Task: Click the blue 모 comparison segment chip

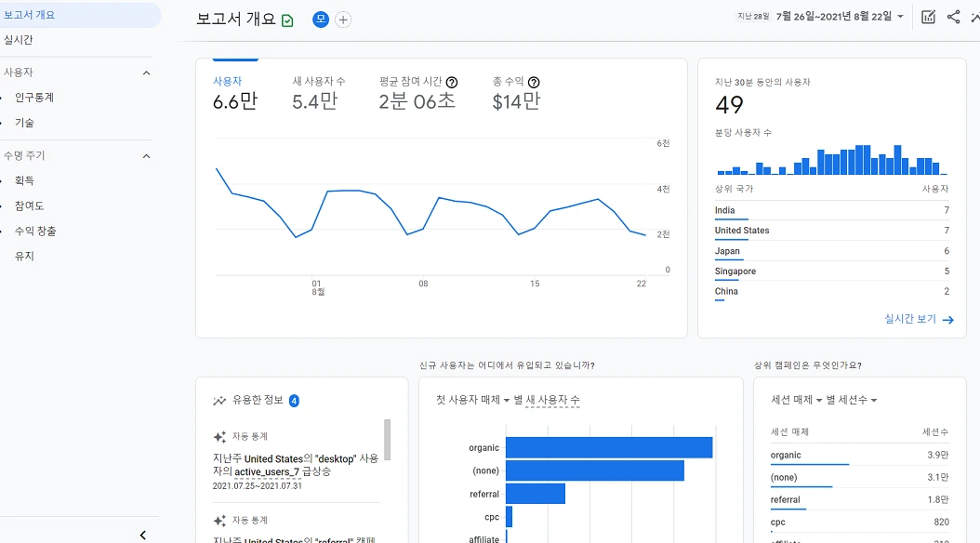Action: [321, 20]
